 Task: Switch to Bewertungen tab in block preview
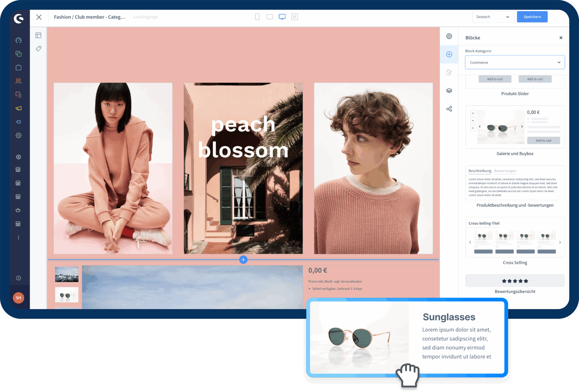(505, 171)
